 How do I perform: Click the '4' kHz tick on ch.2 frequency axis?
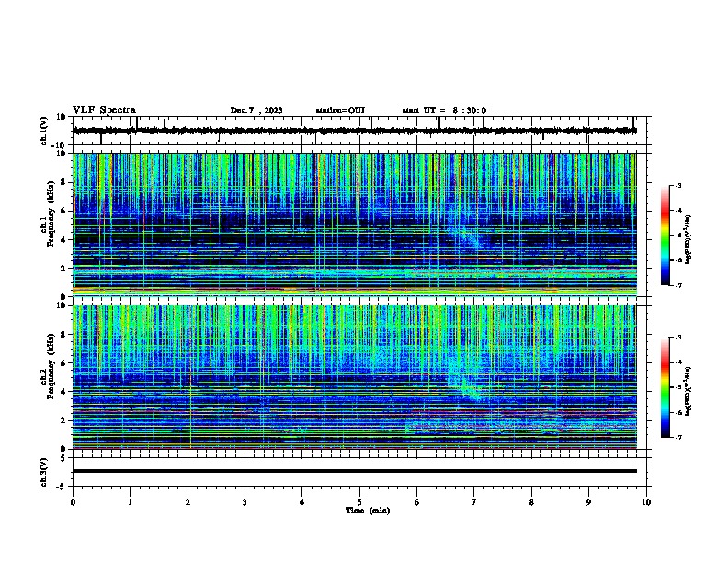64,392
